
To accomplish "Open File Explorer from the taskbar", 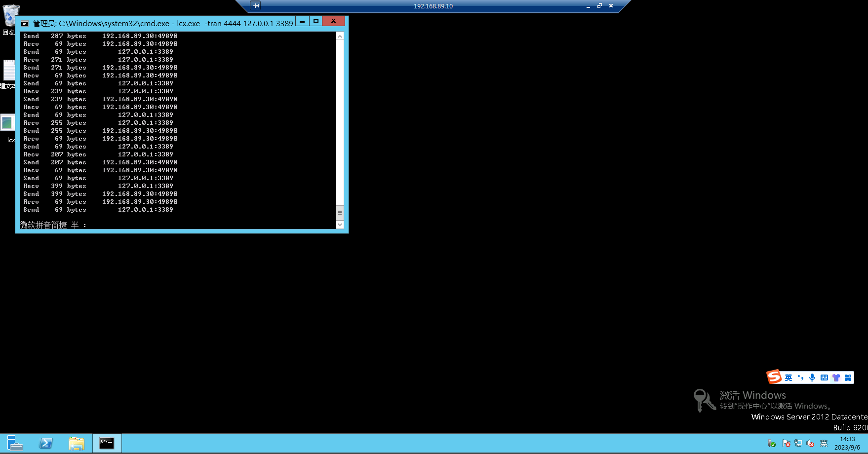I will tap(77, 443).
